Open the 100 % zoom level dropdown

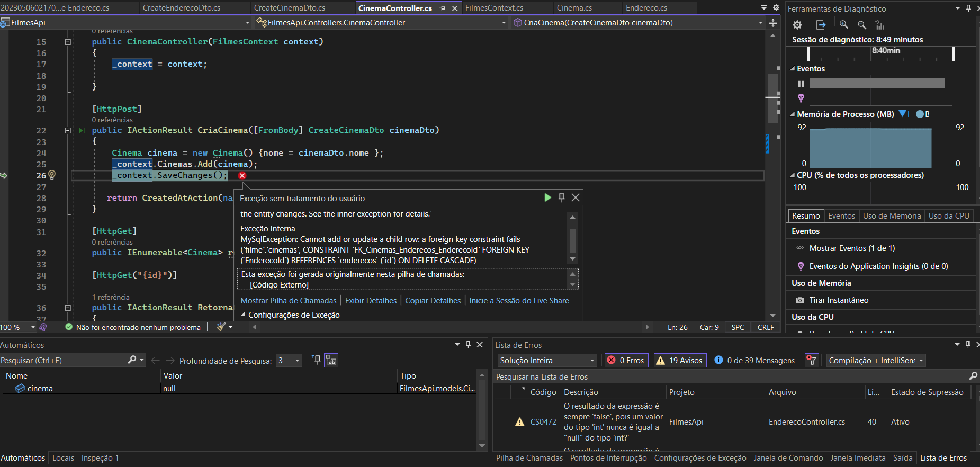[x=33, y=327]
